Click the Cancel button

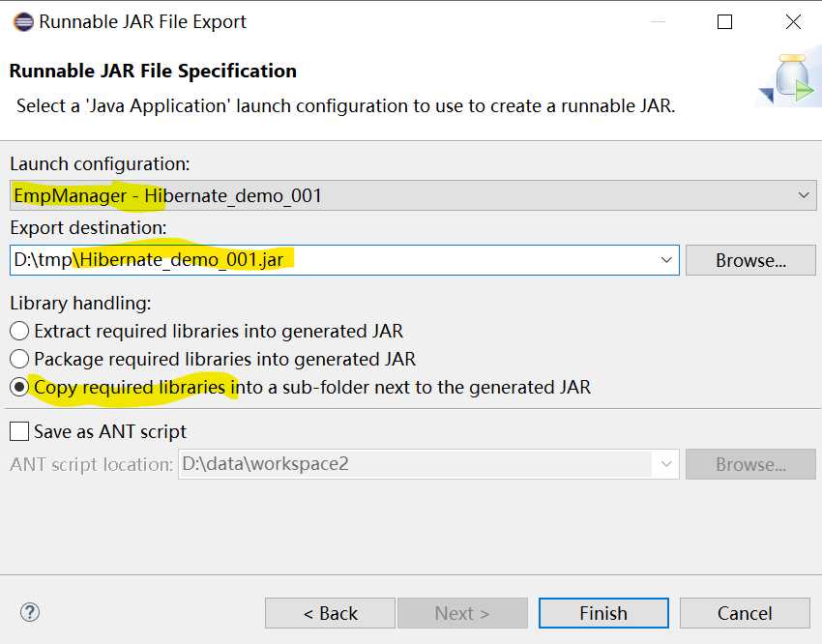(745, 613)
